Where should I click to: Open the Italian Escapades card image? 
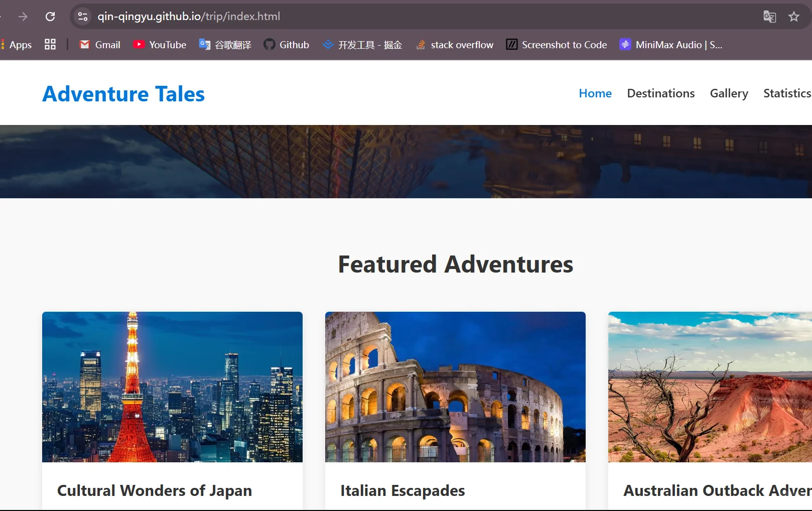tap(455, 387)
